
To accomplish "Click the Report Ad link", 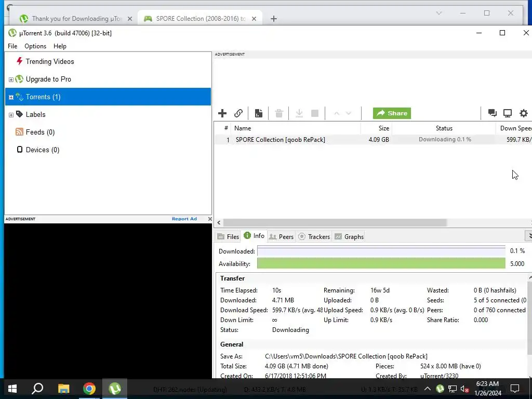I will [x=184, y=219].
